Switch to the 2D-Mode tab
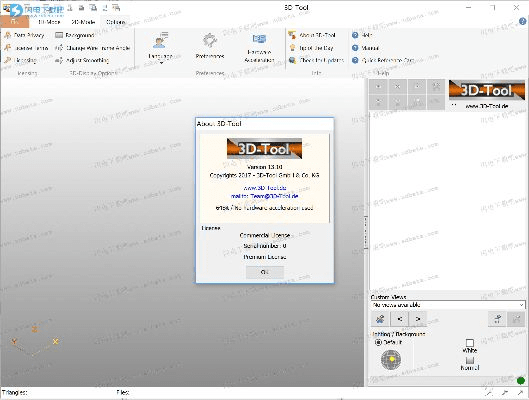This screenshot has width=529, height=400. click(83, 22)
